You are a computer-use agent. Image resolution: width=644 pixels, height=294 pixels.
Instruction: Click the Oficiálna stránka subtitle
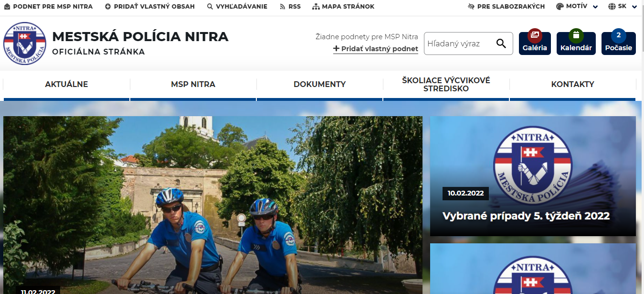point(98,52)
